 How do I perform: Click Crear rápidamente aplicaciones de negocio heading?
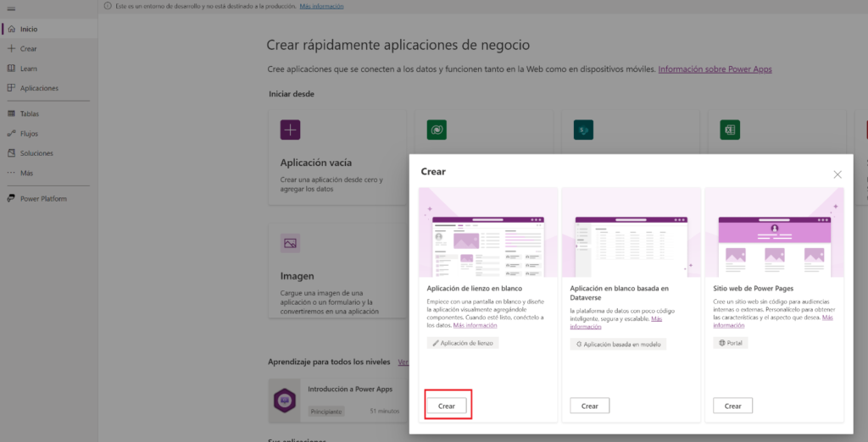398,45
